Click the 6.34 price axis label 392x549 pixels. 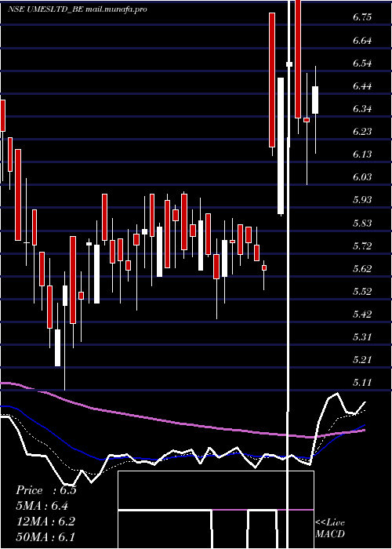362,109
